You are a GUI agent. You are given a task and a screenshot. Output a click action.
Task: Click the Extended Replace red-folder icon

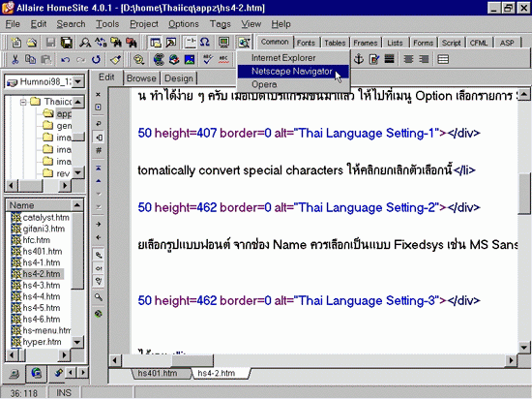(x=132, y=43)
